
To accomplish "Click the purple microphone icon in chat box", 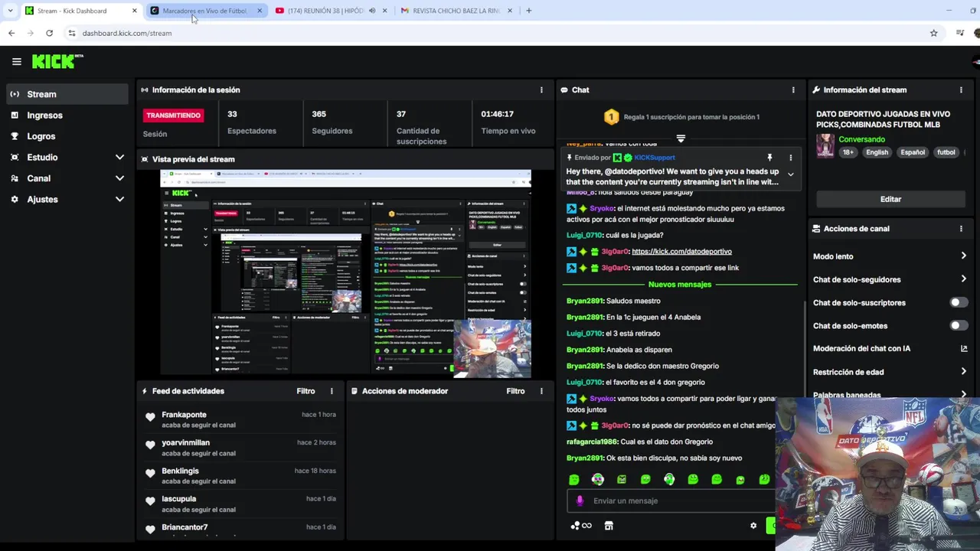I will [580, 500].
